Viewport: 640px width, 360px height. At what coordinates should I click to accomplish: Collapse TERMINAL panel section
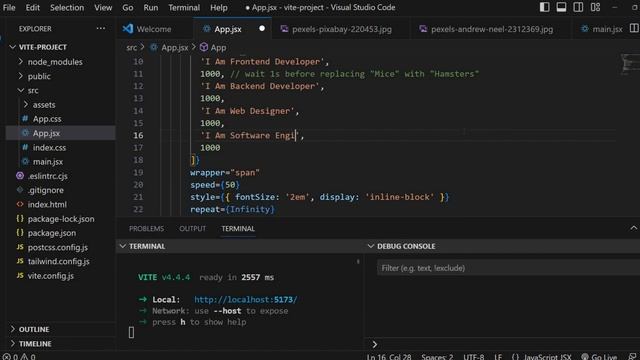point(122,246)
